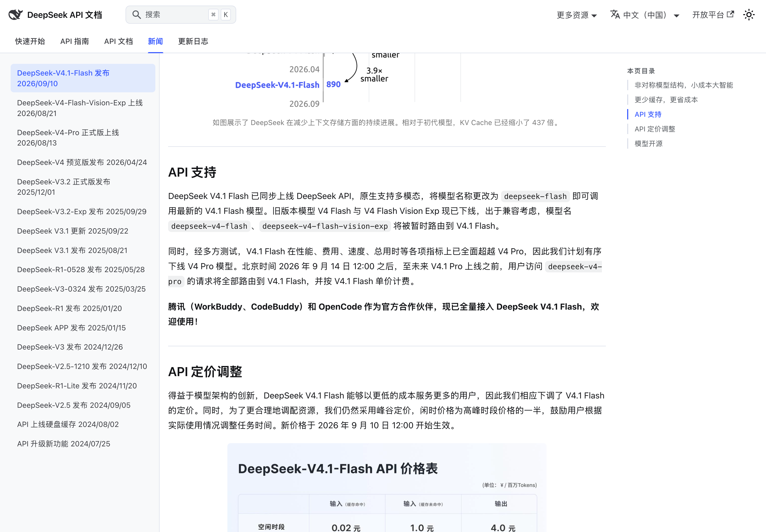The image size is (766, 532).
Task: Click the search magnifier icon
Action: (x=136, y=14)
